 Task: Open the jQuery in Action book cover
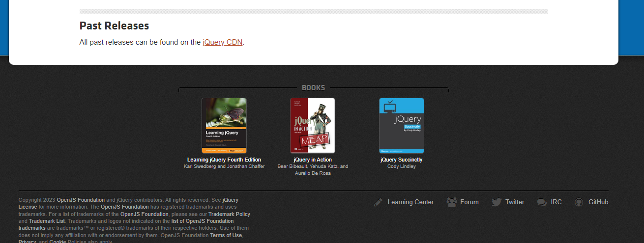313,126
